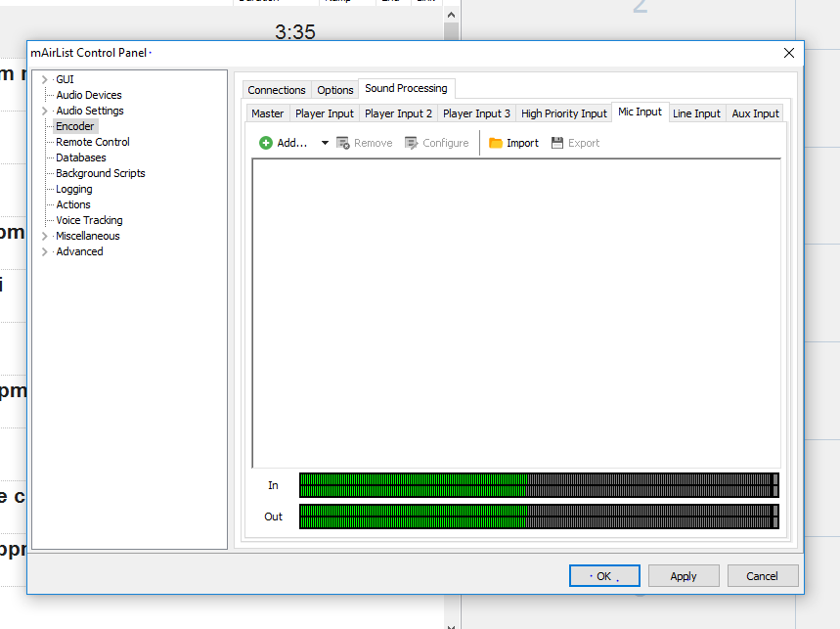840x629 pixels.
Task: Expand the GUI tree node
Action: pyautogui.click(x=44, y=80)
